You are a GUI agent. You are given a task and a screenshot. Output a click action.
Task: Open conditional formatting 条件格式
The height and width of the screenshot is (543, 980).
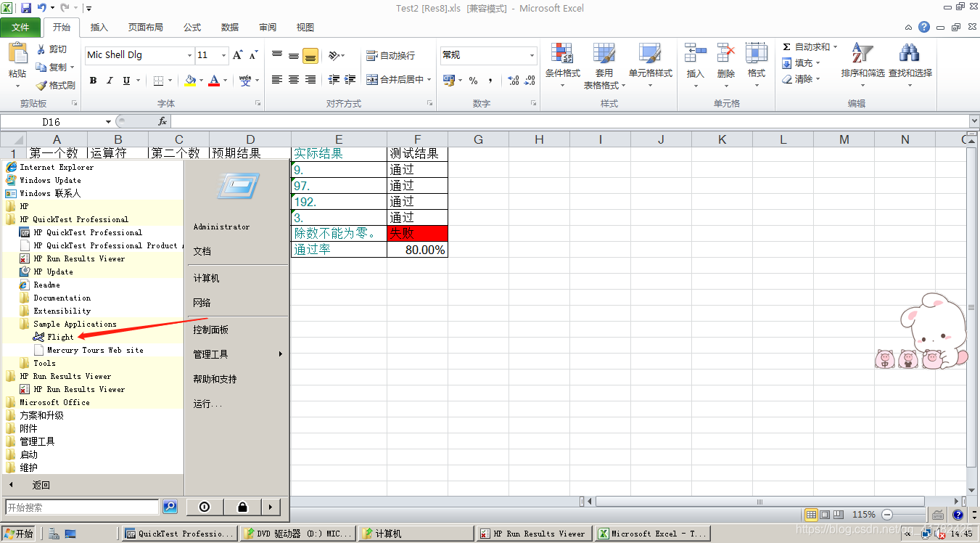pos(562,65)
